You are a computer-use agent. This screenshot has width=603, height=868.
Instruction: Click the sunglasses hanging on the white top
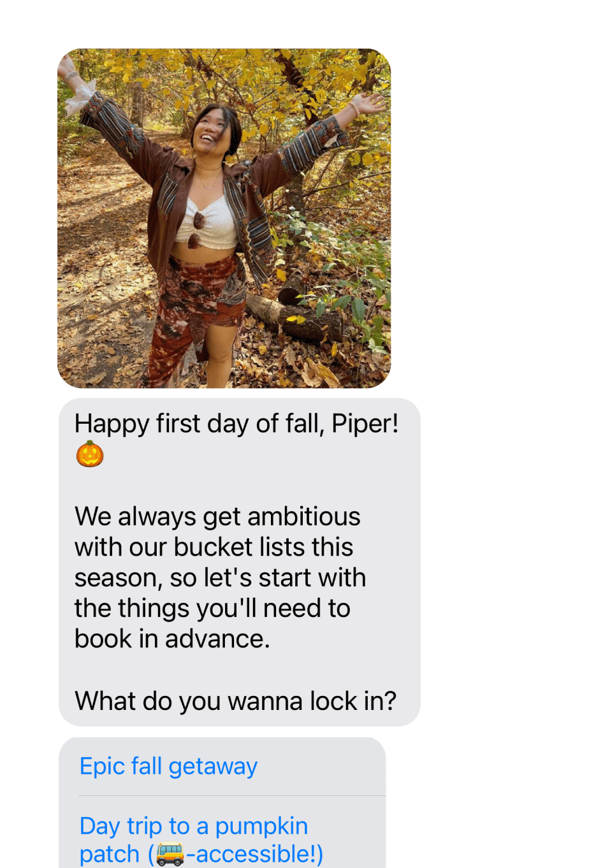[x=197, y=229]
